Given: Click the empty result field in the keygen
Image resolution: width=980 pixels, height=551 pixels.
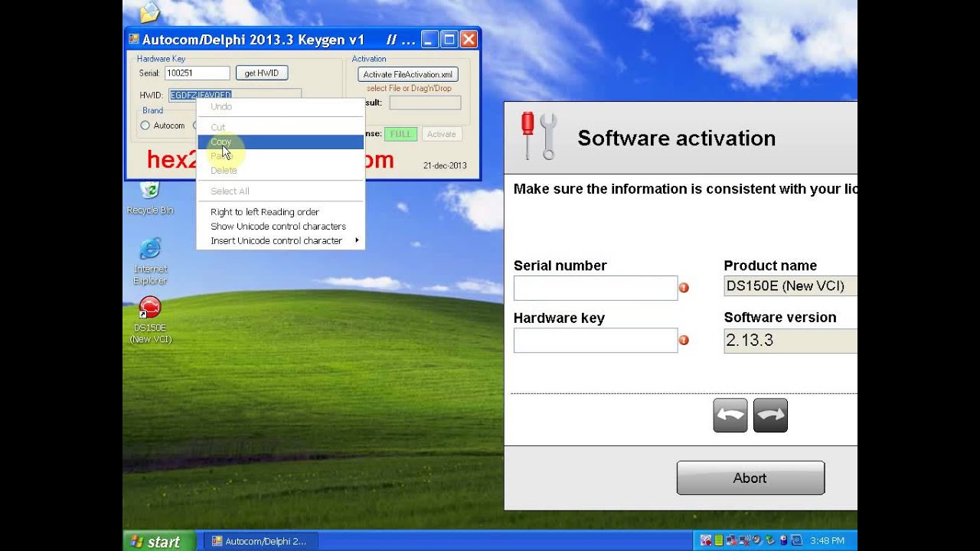Looking at the screenshot, I should pos(425,103).
